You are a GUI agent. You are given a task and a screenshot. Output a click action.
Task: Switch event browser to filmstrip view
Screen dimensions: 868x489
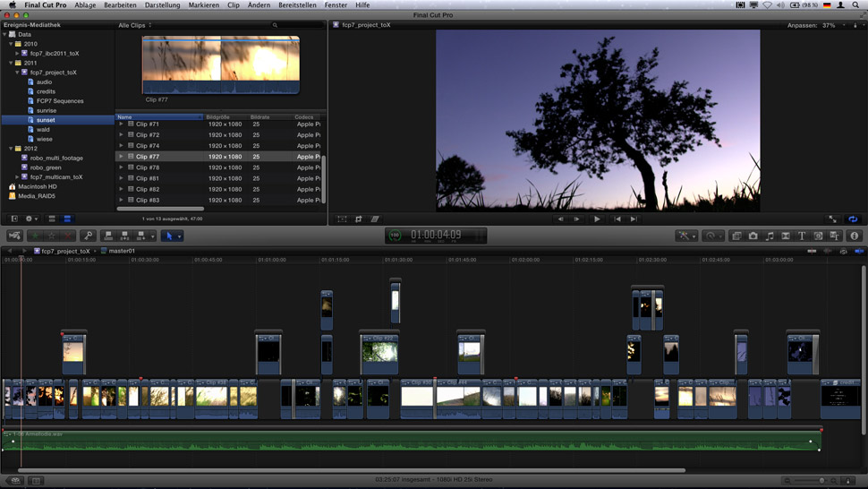(52, 219)
